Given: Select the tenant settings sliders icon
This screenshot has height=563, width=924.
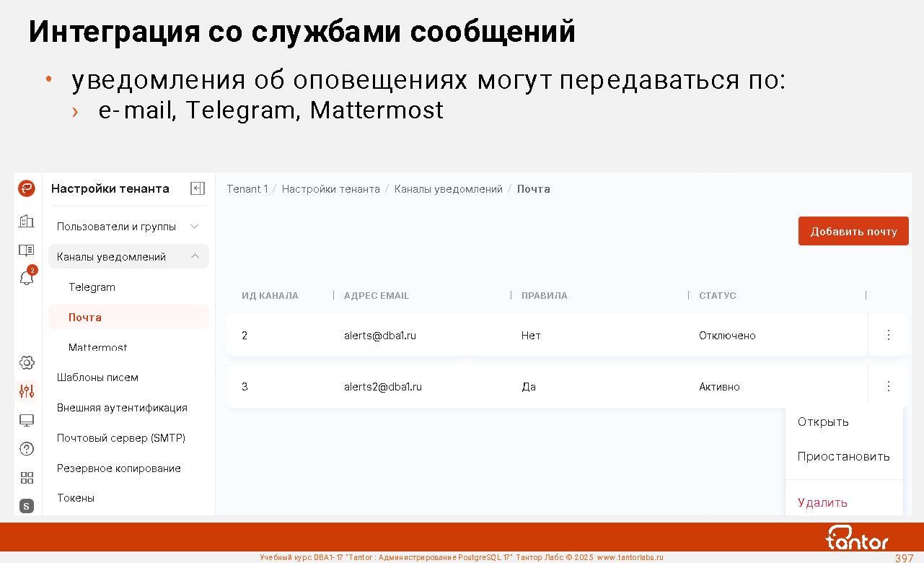Looking at the screenshot, I should (x=27, y=391).
